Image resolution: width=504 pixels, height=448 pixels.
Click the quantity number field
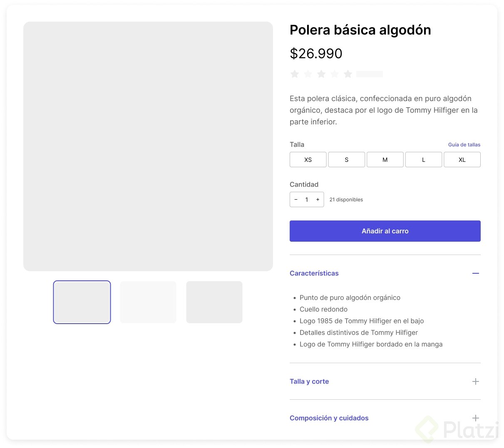point(307,200)
